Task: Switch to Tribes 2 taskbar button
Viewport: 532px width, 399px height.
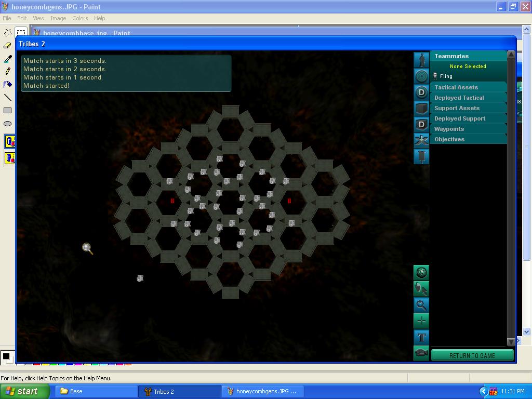Action: (x=179, y=391)
